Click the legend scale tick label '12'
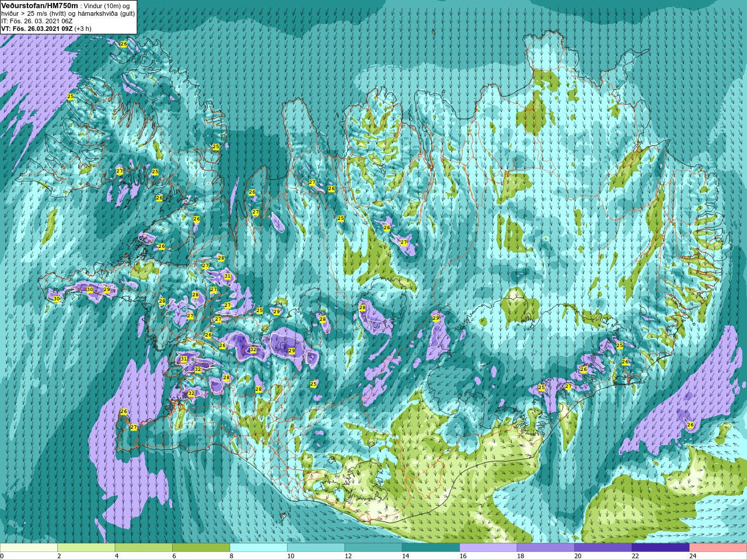The image size is (747, 560). [x=348, y=556]
